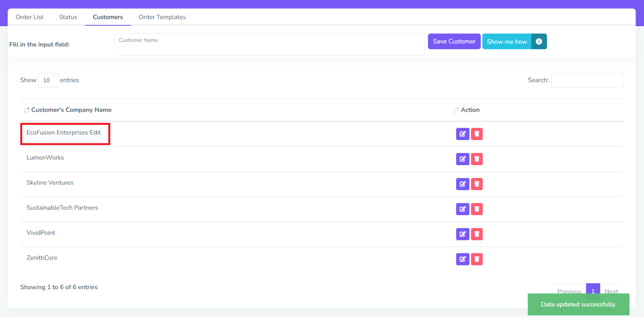Switch to the Order List tab
Image resolution: width=644 pixels, height=317 pixels.
point(29,17)
